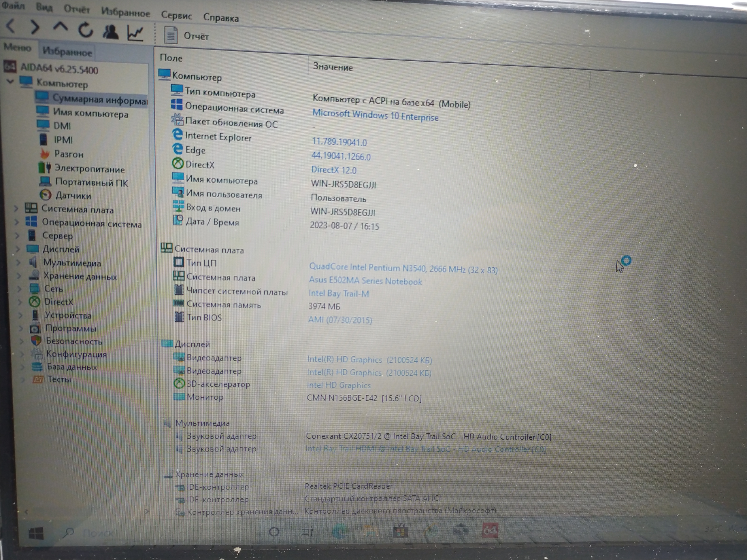The height and width of the screenshot is (560, 747).
Task: Expand DirectX tree node in sidebar
Action: pyautogui.click(x=20, y=302)
